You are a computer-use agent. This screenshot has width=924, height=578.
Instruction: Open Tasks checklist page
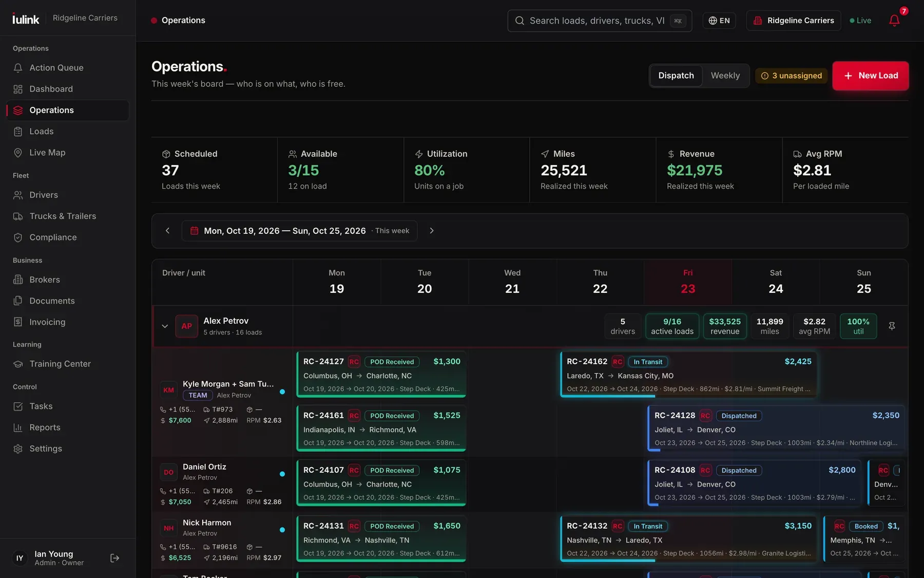[x=68, y=406]
